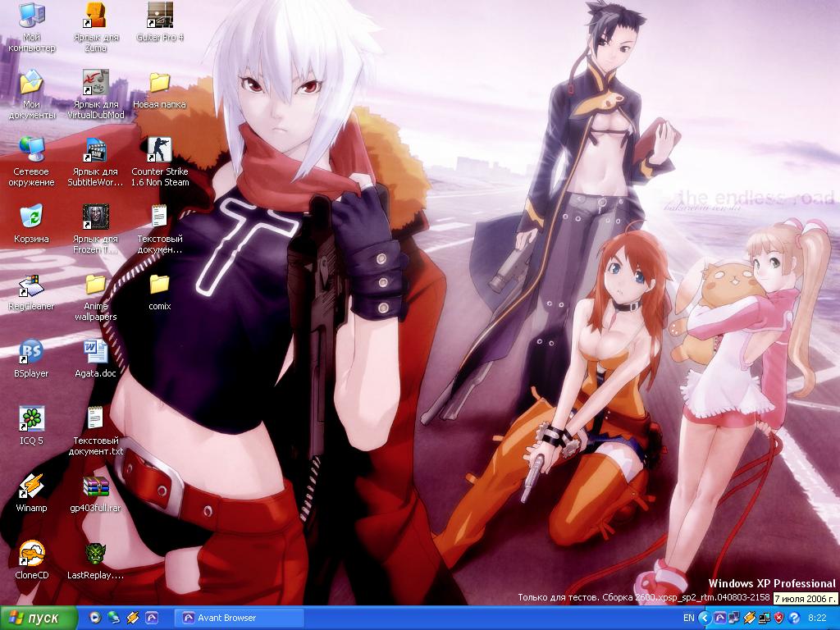This screenshot has height=630, width=840.
Task: Open the Корзина recycle bin
Action: coord(32,217)
